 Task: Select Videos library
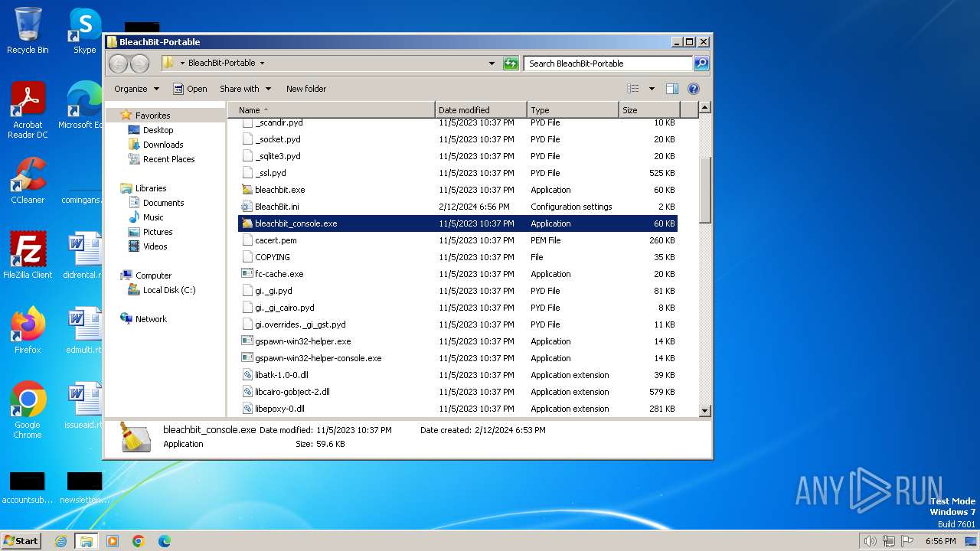click(x=155, y=246)
